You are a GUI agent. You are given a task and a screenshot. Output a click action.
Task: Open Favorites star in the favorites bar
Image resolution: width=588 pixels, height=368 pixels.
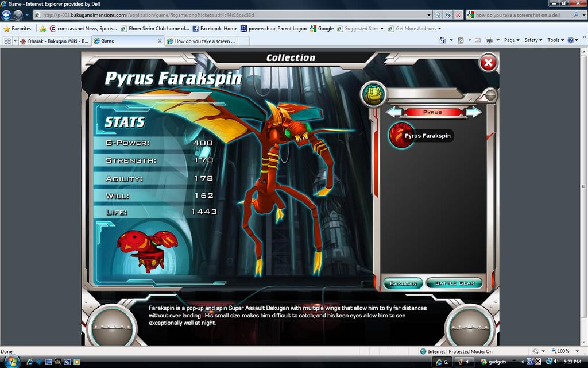pyautogui.click(x=17, y=28)
